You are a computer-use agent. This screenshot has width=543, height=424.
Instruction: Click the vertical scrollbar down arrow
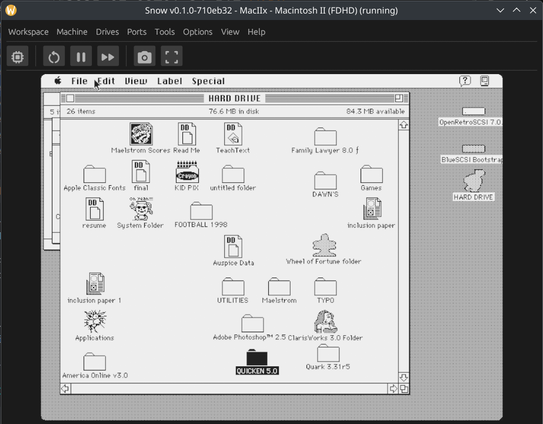point(403,378)
